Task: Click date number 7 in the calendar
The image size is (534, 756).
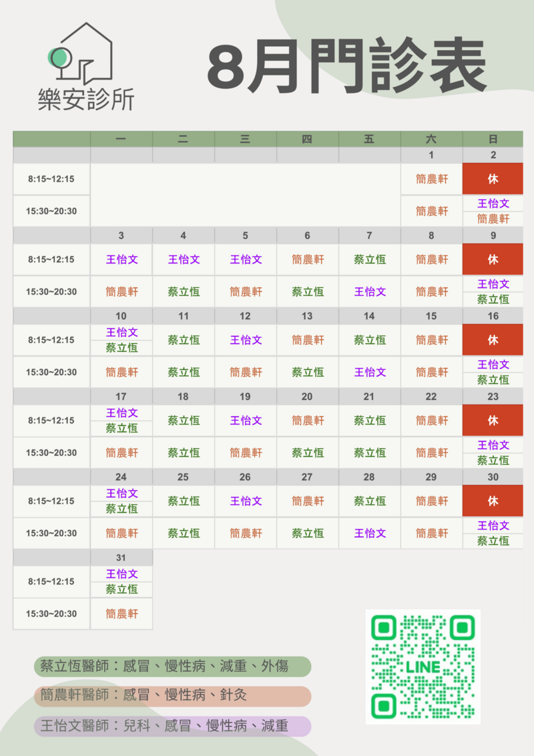Action: (369, 235)
